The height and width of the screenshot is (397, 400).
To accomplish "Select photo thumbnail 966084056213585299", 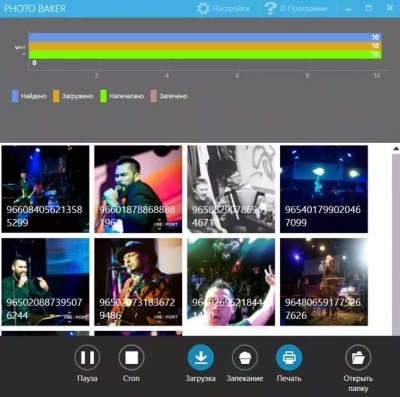I will point(45,189).
